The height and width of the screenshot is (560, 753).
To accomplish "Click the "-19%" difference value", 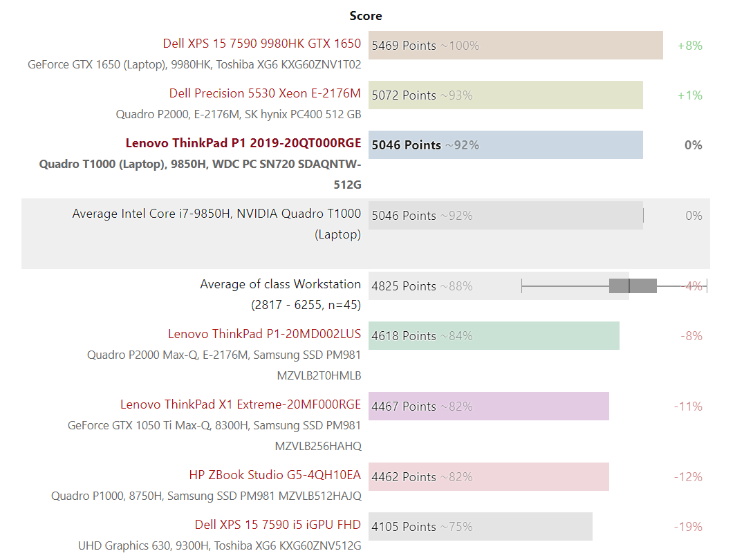I will pyautogui.click(x=688, y=527).
